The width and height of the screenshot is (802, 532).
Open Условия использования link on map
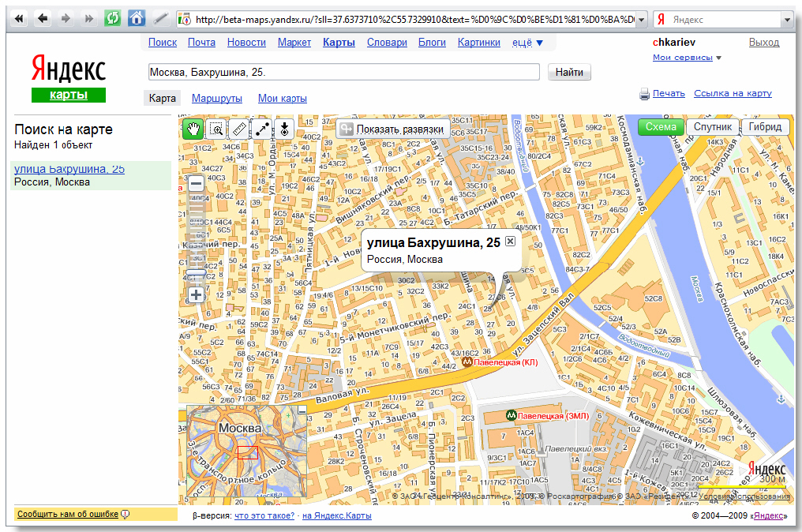(744, 496)
